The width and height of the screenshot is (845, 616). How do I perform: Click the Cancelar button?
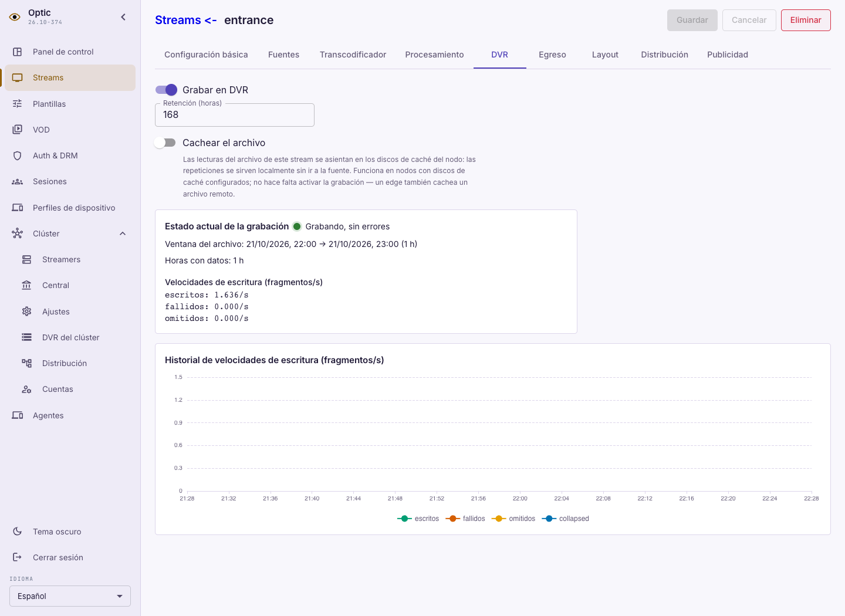(x=749, y=20)
